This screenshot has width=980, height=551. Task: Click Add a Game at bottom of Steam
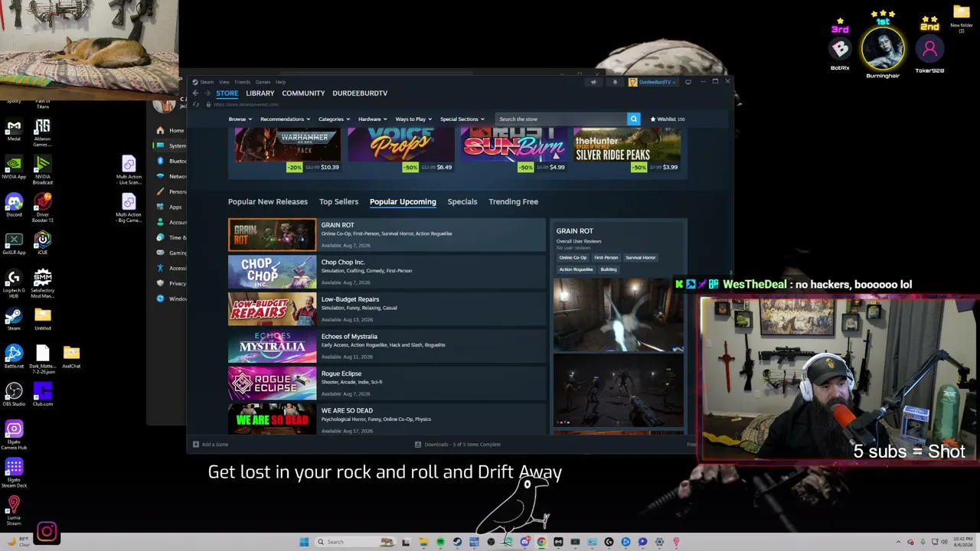tap(211, 444)
